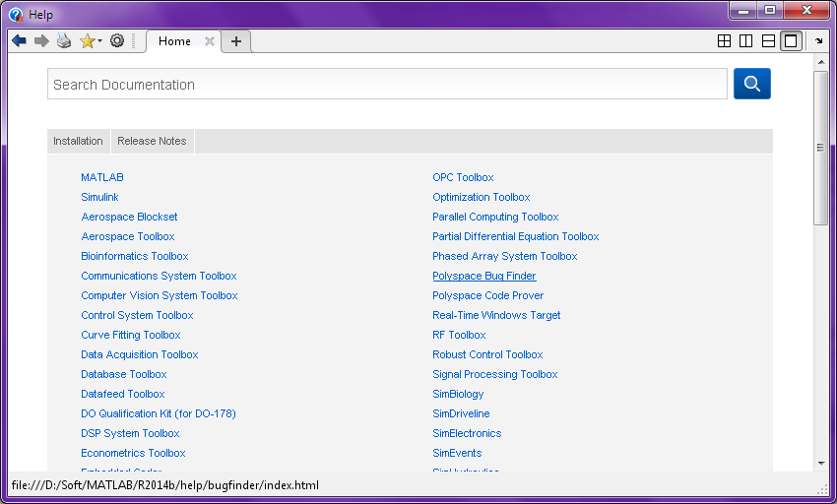The height and width of the screenshot is (504, 837).
Task: Open the Control System Toolbox link
Action: [x=137, y=316]
